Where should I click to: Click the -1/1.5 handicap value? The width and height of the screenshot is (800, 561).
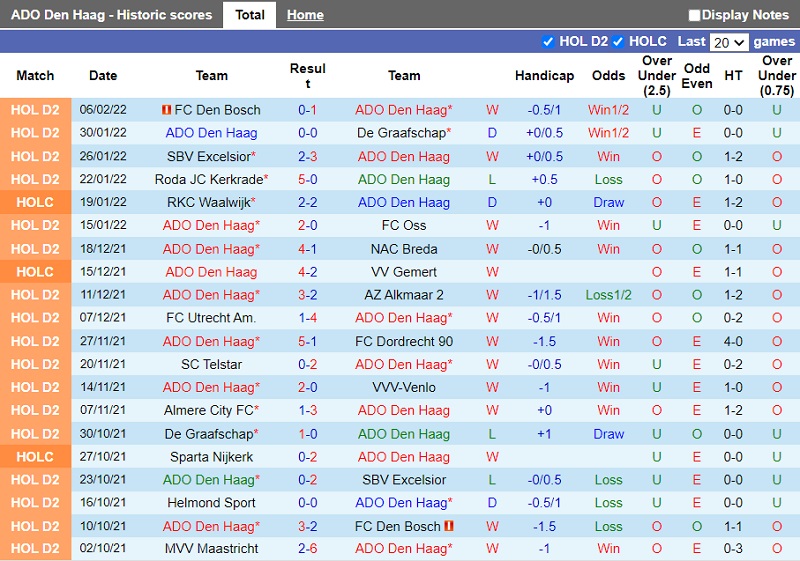[x=544, y=295]
